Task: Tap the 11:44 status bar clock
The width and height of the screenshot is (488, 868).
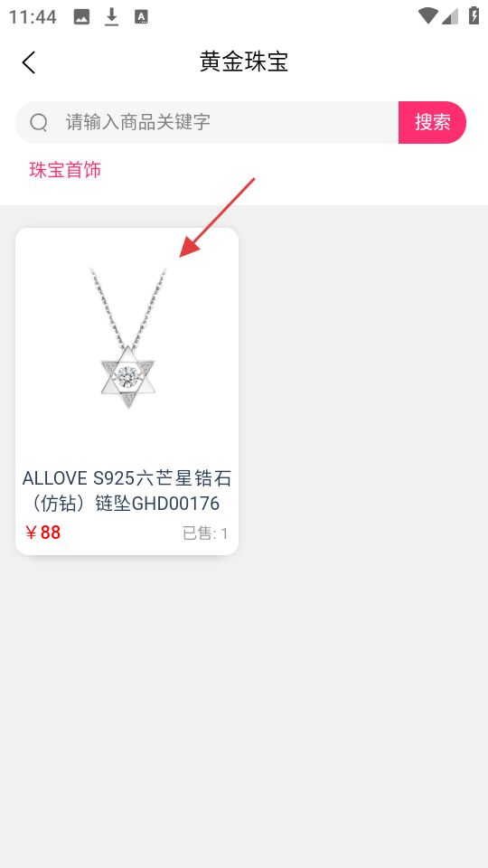Action: pos(33,17)
